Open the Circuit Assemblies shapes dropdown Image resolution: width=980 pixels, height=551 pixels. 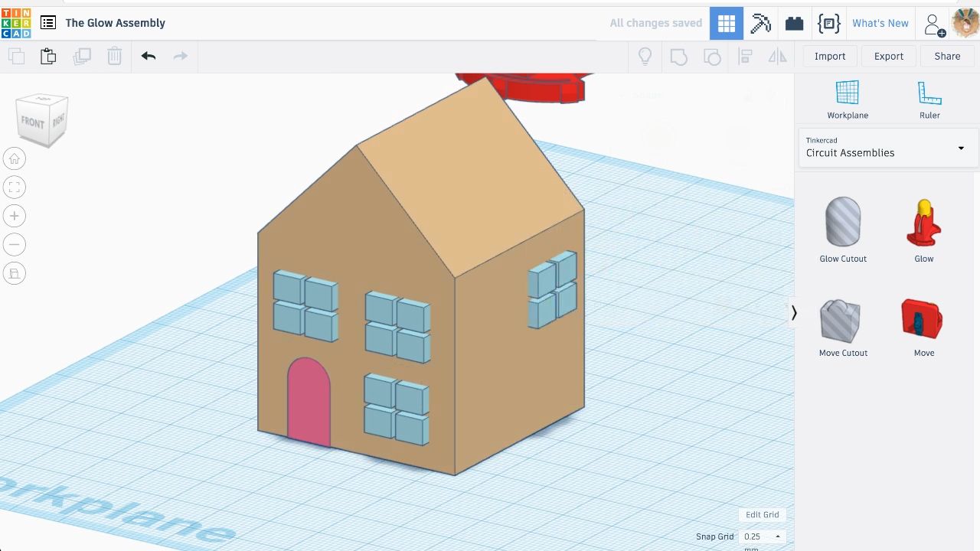click(887, 147)
